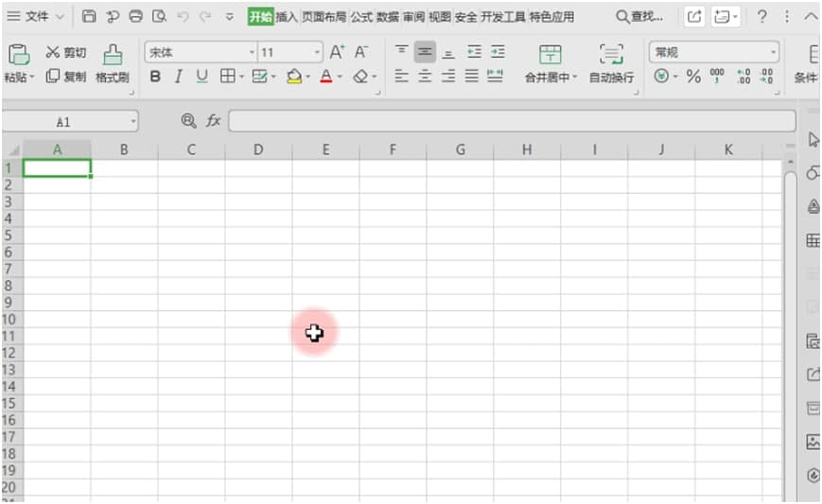This screenshot has width=822, height=504.
Task: Click the distributed alignment icon
Action: [496, 77]
